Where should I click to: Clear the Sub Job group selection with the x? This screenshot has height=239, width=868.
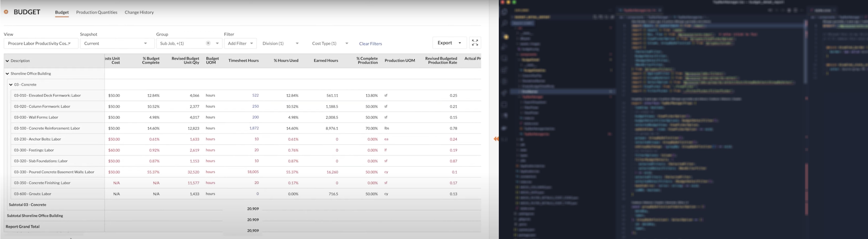pos(208,43)
